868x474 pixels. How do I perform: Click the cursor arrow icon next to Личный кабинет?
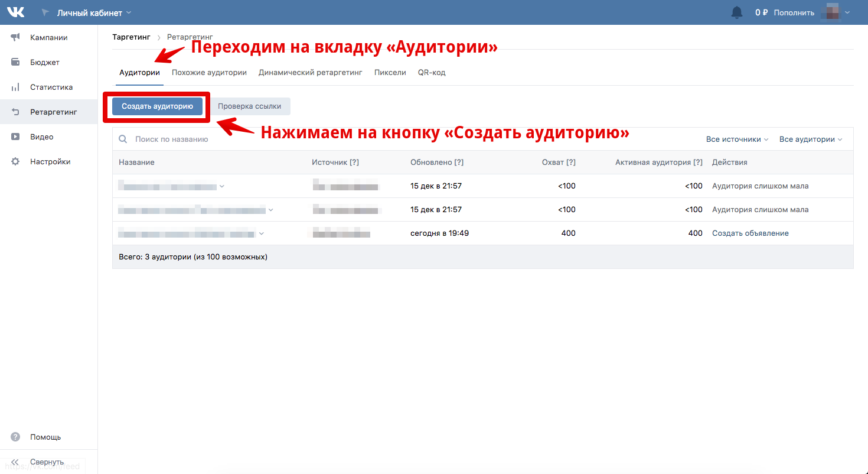point(45,12)
